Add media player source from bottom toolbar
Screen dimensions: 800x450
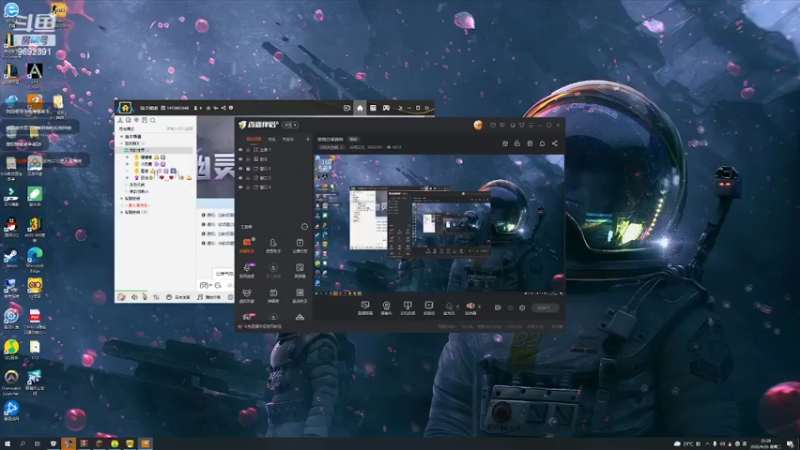[x=429, y=307]
